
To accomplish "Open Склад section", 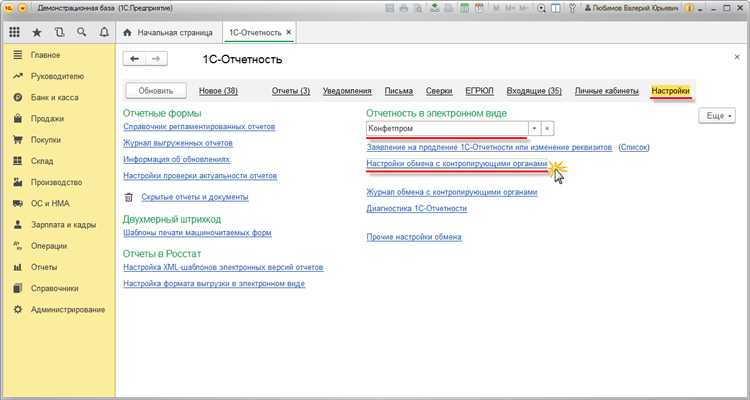I will [42, 161].
